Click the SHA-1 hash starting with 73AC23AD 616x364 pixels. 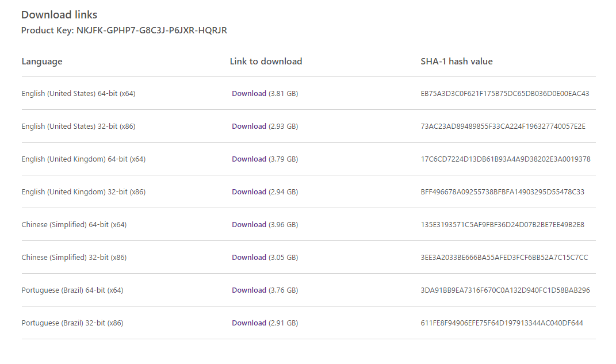click(x=503, y=126)
